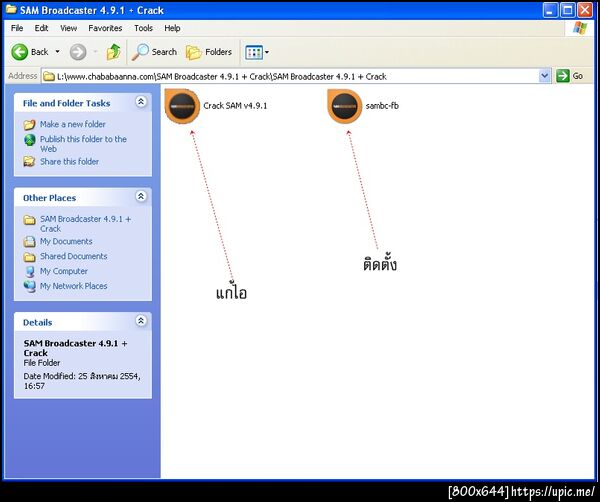Open the Views icon menu
Image resolution: width=600 pixels, height=502 pixels.
coord(257,52)
